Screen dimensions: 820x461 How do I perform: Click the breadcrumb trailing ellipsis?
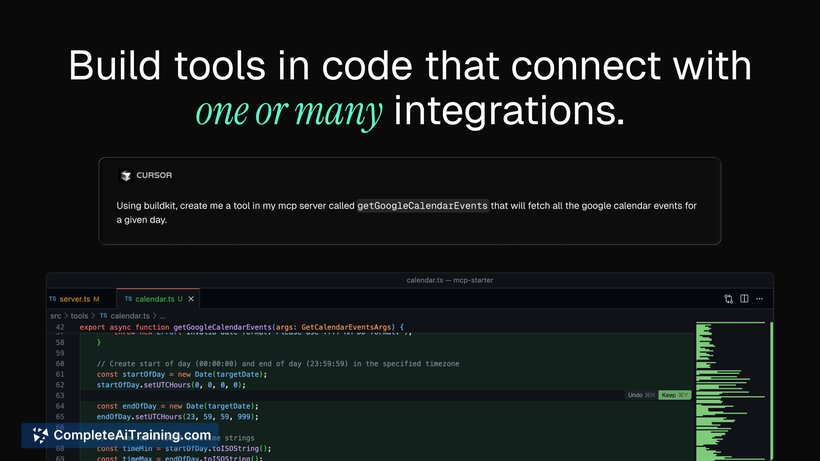point(162,316)
